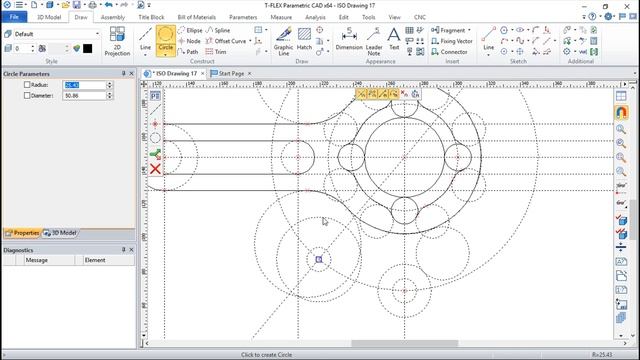Select the Dimension tool
The image size is (640, 360).
coord(349,39)
